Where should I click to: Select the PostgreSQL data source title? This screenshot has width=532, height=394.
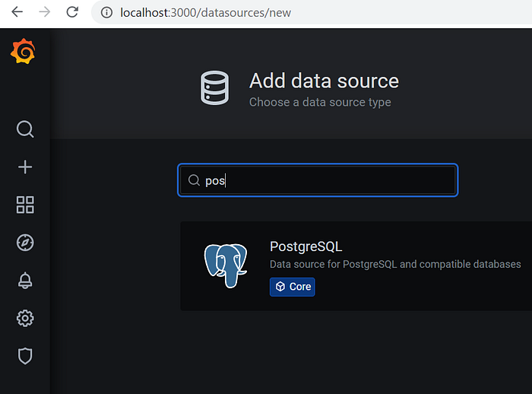coord(306,247)
